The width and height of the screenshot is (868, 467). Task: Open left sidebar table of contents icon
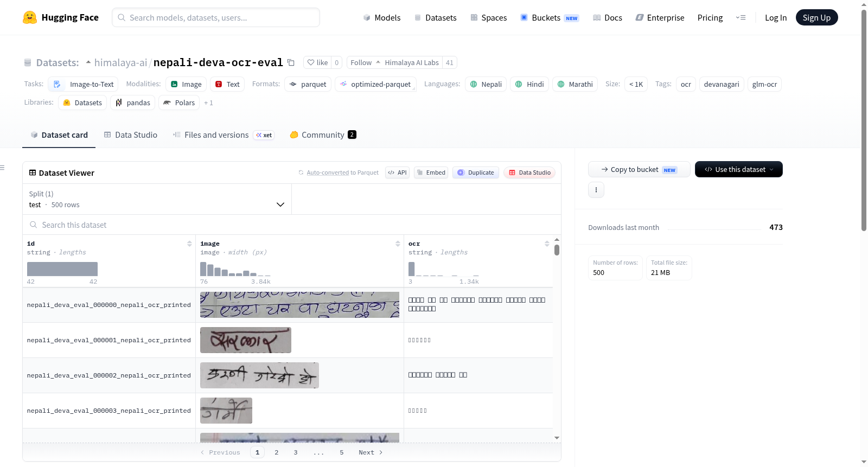(3, 168)
